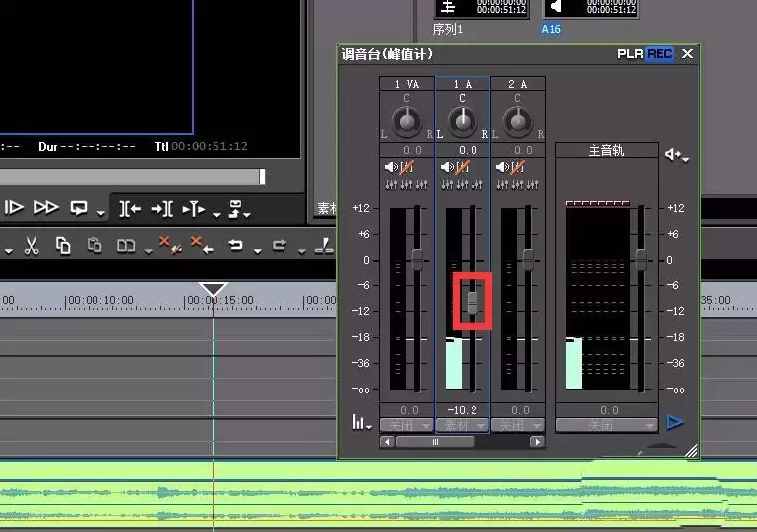Screen dimensions: 757x532
Task: Click the fast forward button
Action: point(46,207)
